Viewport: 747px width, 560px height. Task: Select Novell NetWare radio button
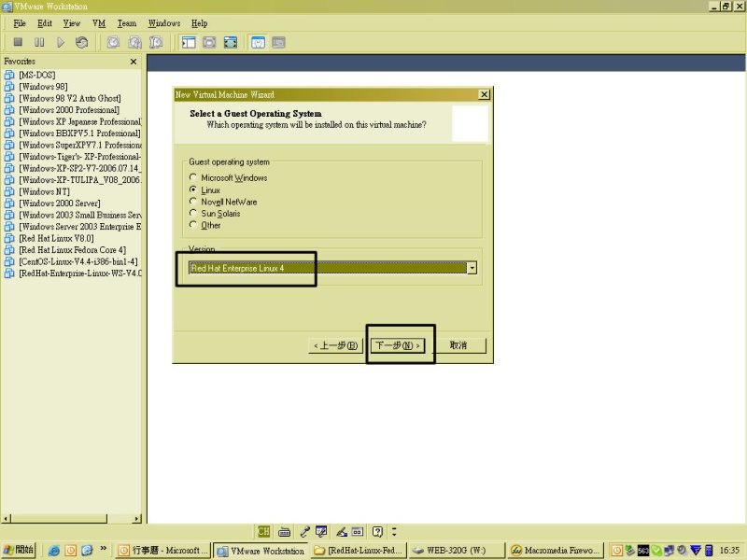[x=193, y=202]
